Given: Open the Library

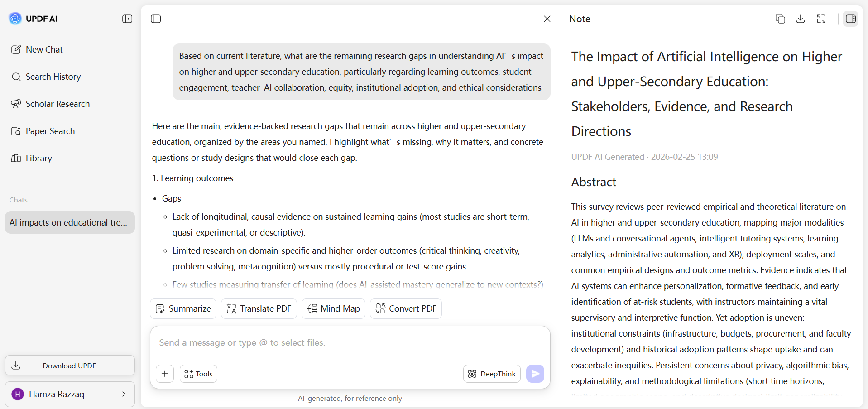Looking at the screenshot, I should [32, 158].
